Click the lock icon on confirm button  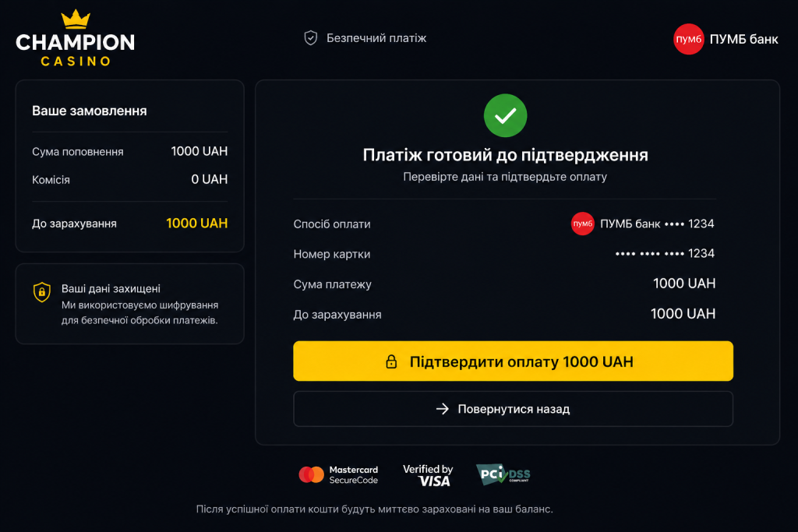(x=391, y=361)
